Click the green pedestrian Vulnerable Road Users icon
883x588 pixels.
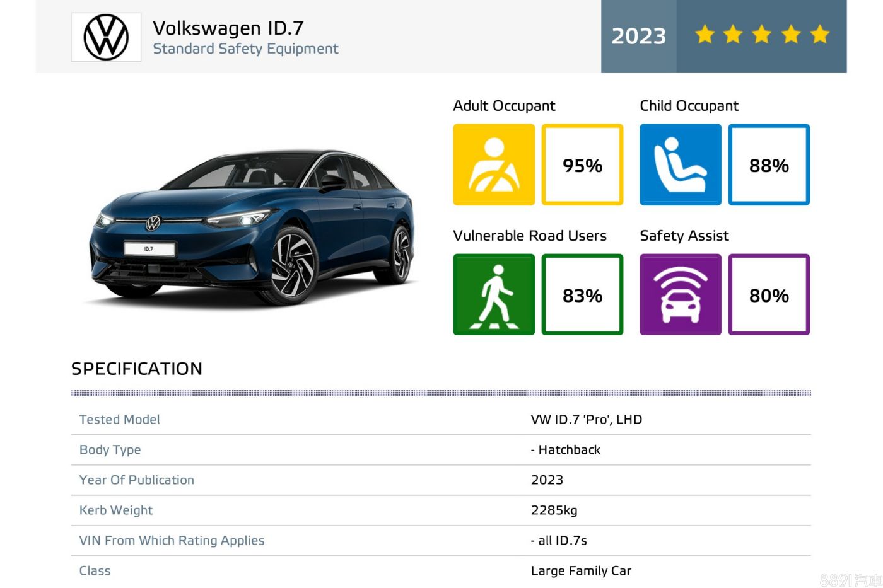494,294
